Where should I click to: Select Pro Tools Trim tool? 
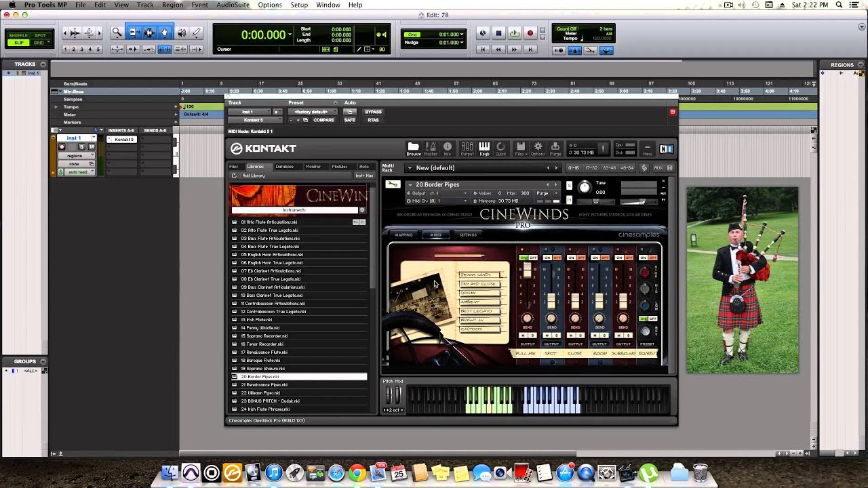click(134, 33)
